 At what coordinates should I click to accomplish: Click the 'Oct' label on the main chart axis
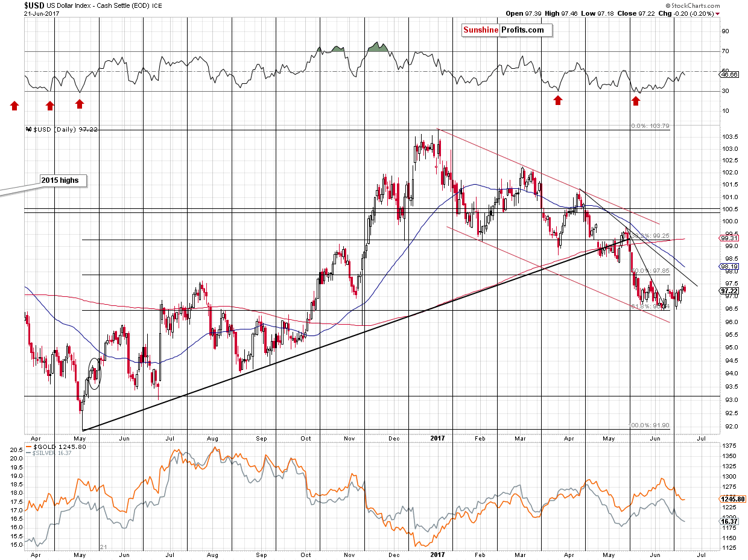pyautogui.click(x=305, y=438)
